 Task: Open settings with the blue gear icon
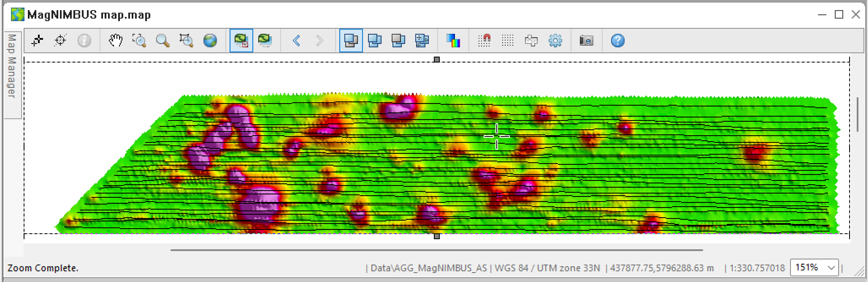pos(555,41)
